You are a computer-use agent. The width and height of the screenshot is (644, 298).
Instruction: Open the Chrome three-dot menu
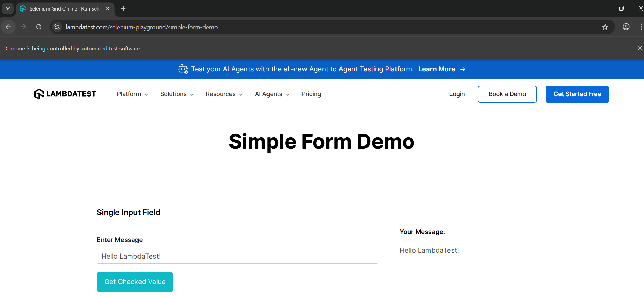click(x=641, y=27)
